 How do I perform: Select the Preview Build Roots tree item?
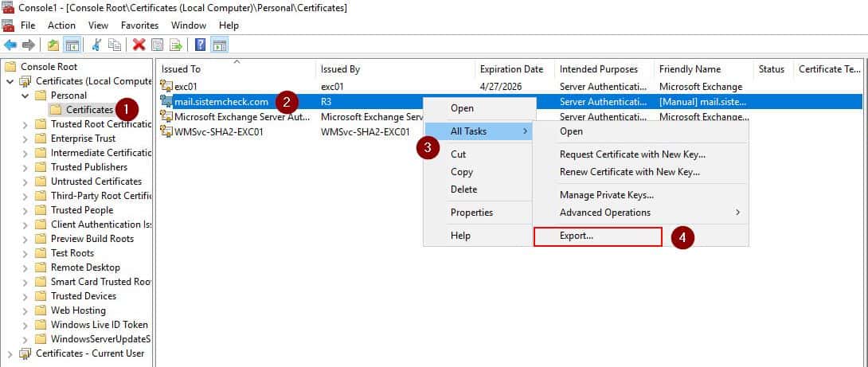92,239
